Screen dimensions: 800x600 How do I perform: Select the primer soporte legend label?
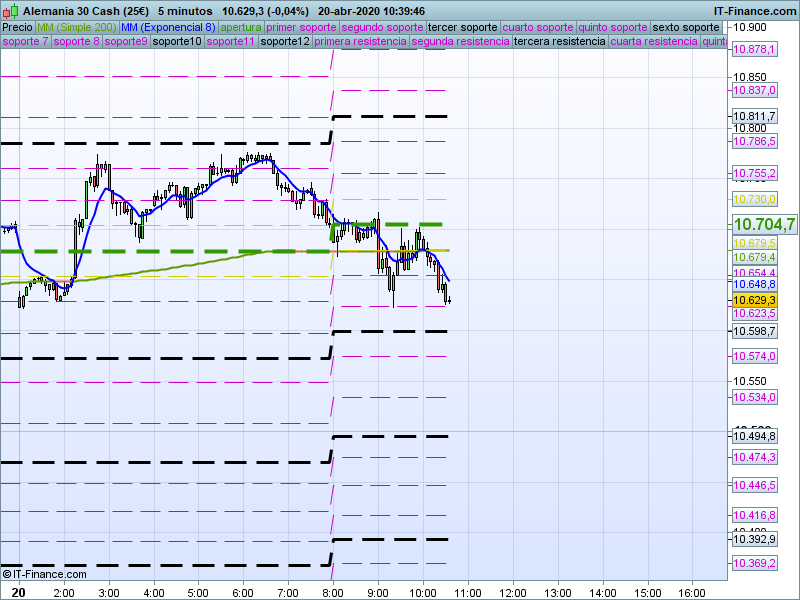[x=302, y=27]
